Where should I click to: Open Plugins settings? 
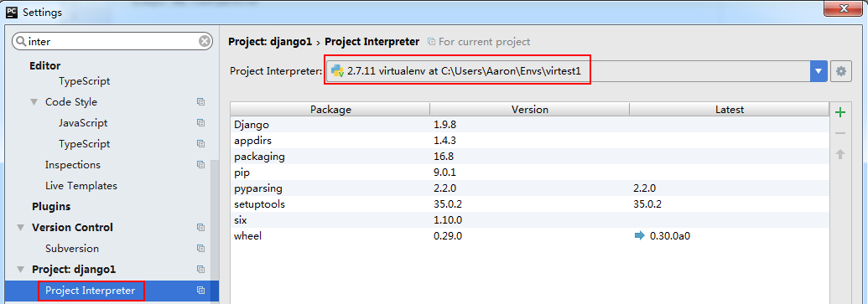pyautogui.click(x=51, y=206)
